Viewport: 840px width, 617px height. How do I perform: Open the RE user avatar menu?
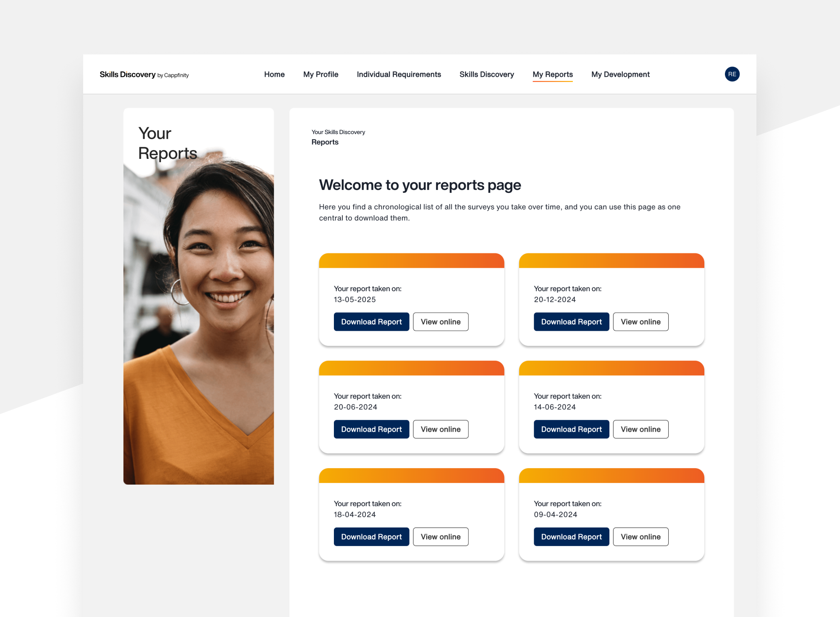(x=732, y=74)
